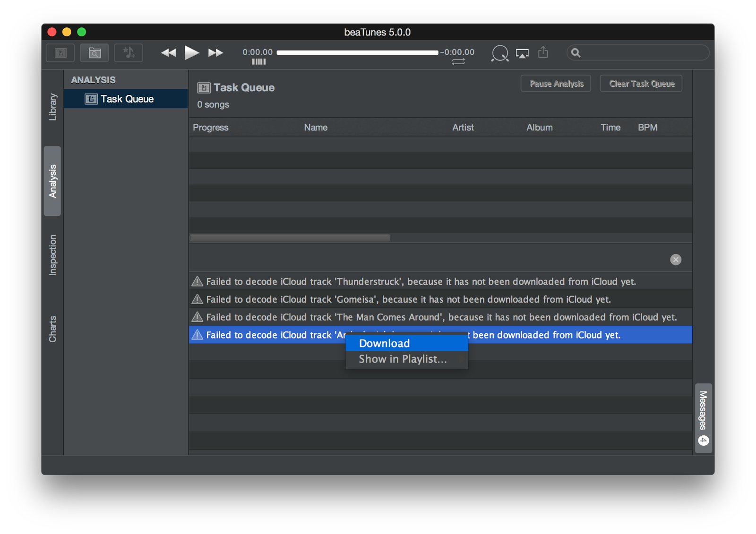The image size is (756, 534).
Task: Skip forward to next track
Action: (x=215, y=53)
